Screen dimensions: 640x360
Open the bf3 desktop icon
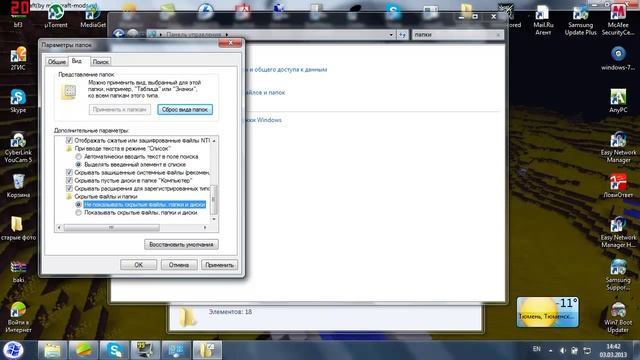pyautogui.click(x=18, y=15)
